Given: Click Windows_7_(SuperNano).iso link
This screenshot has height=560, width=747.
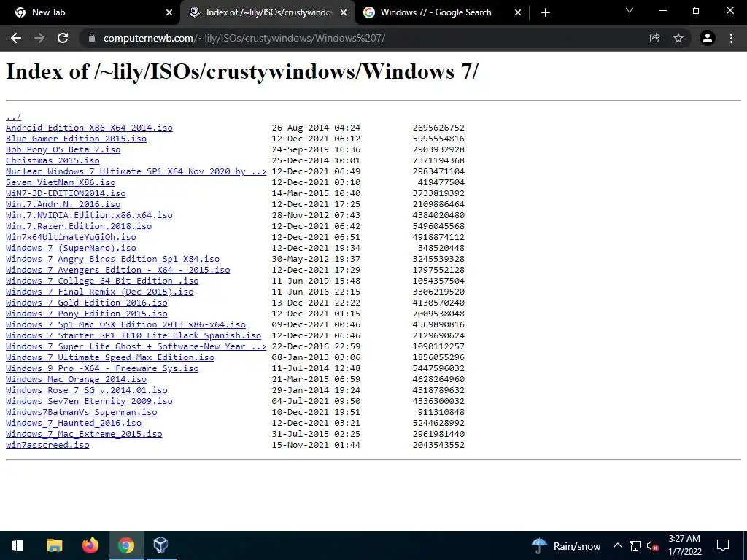Looking at the screenshot, I should (x=71, y=248).
